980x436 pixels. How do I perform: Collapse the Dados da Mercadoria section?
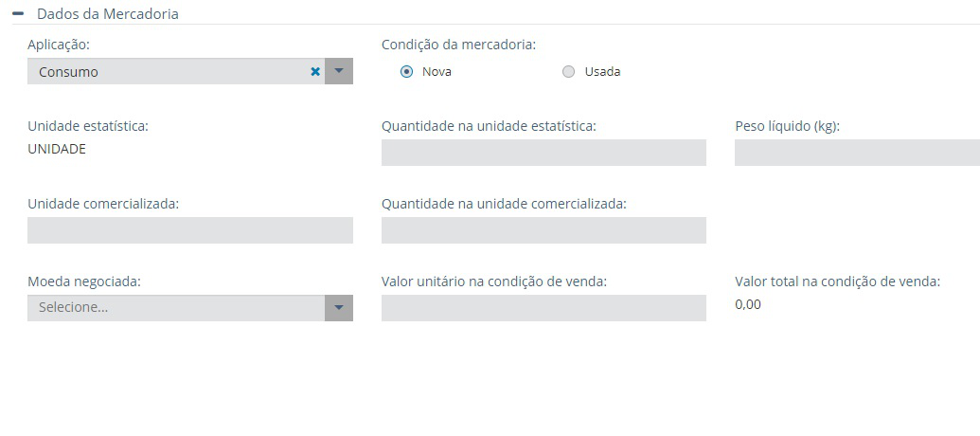pos(18,14)
